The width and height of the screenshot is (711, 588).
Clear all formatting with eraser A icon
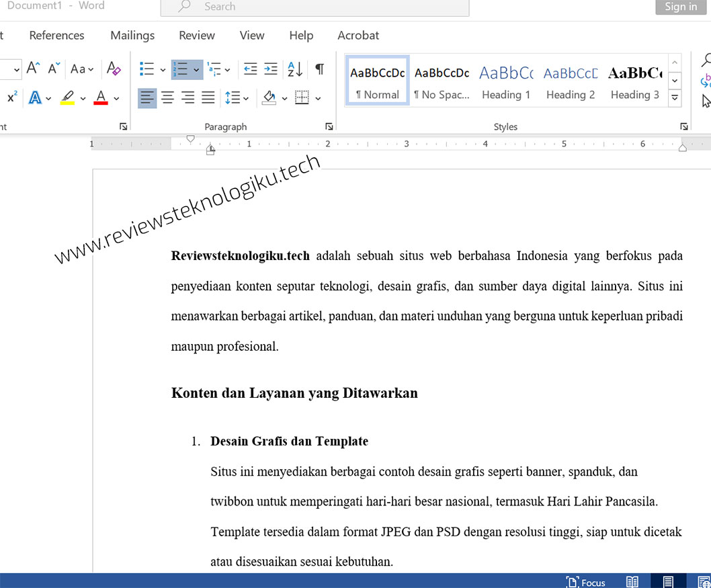pyautogui.click(x=114, y=69)
